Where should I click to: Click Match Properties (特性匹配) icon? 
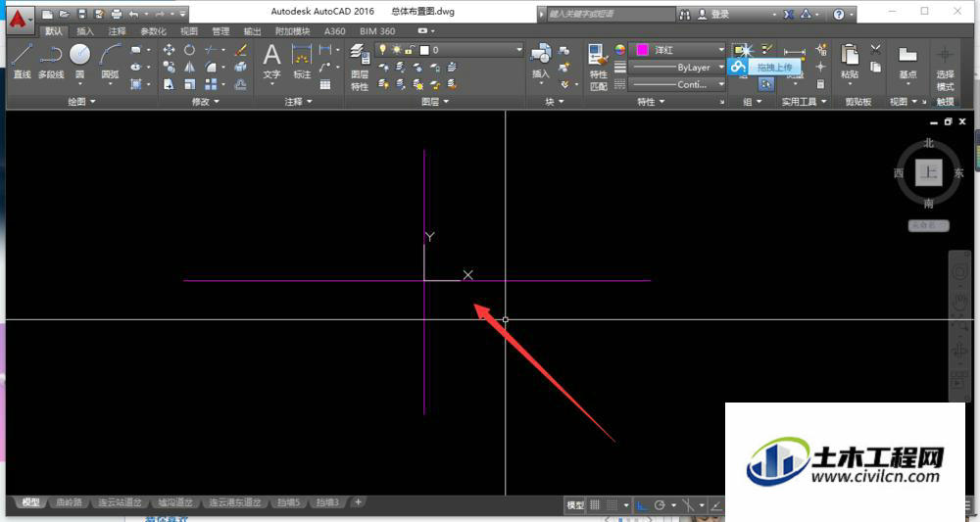click(x=598, y=68)
